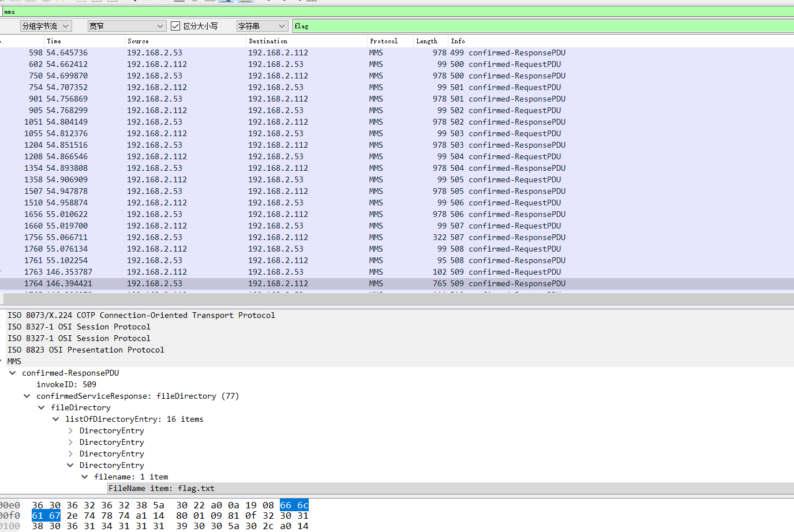Viewport: 794px width, 532px height.
Task: Select the MMS protocol tree row
Action: point(397,361)
